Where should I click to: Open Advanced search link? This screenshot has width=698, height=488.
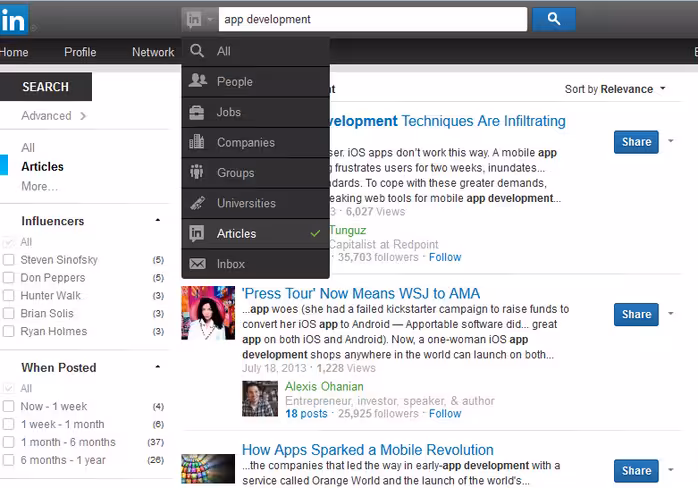pos(46,116)
